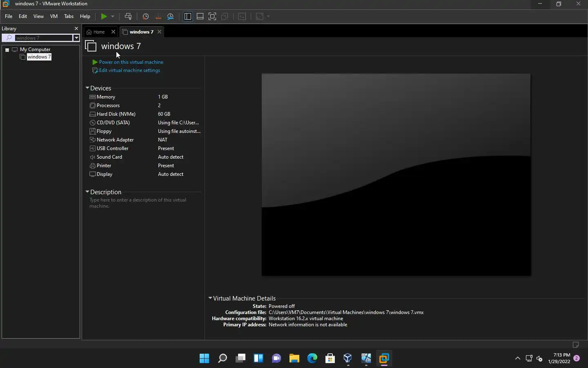Switch to the Home tab
The height and width of the screenshot is (368, 588).
(99, 32)
